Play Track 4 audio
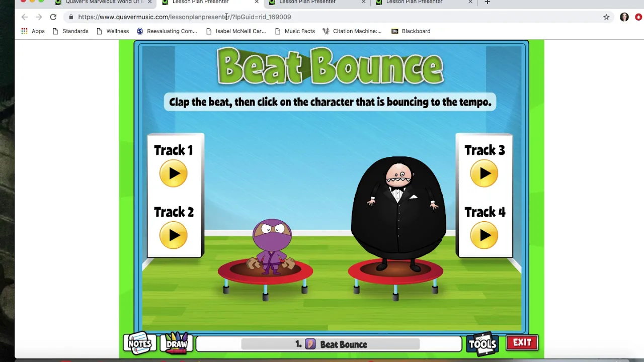 click(x=484, y=235)
